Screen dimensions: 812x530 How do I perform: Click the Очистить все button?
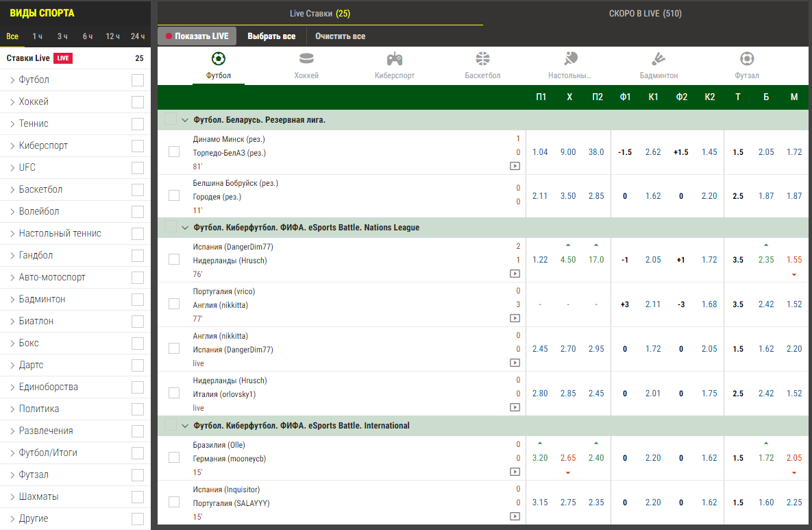[x=340, y=36]
